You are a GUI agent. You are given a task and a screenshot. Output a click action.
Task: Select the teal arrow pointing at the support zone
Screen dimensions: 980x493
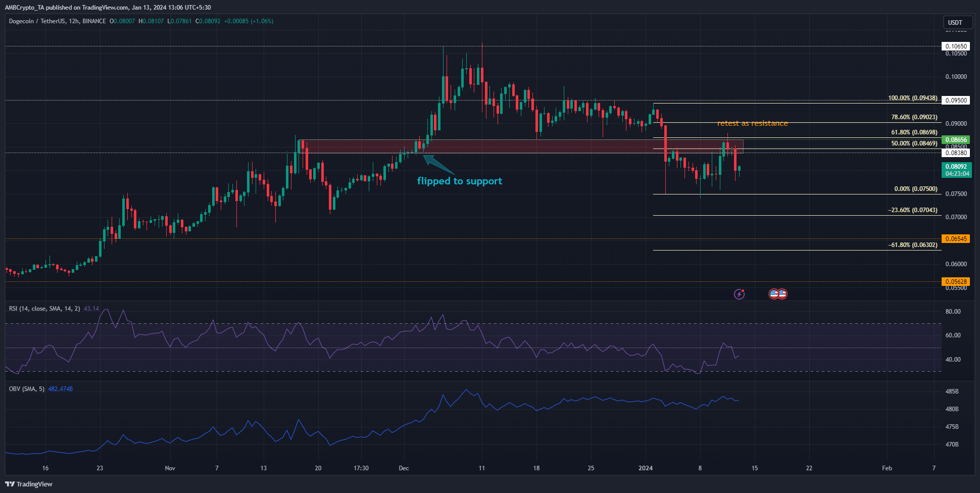(x=437, y=165)
